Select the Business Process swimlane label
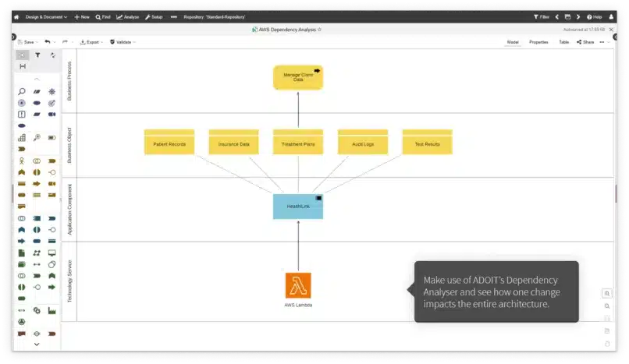This screenshot has height=364, width=629. pyautogui.click(x=69, y=81)
